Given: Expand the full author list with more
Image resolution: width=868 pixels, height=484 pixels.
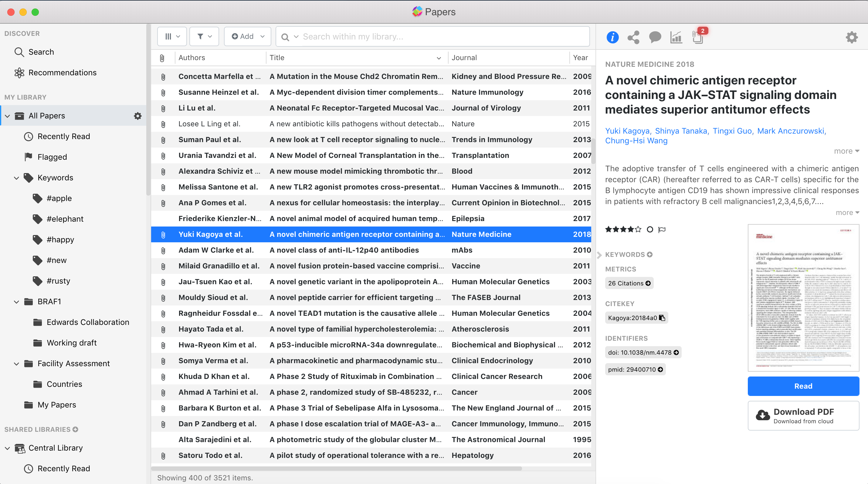Looking at the screenshot, I should (x=846, y=151).
